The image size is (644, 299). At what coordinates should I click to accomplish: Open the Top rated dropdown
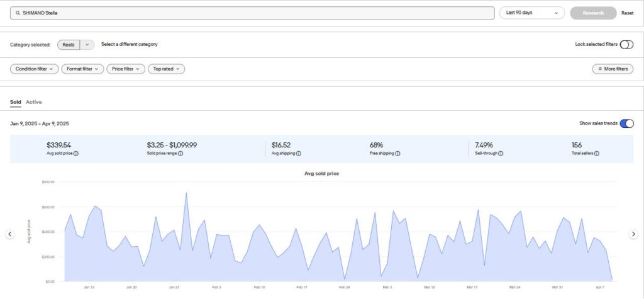[166, 69]
